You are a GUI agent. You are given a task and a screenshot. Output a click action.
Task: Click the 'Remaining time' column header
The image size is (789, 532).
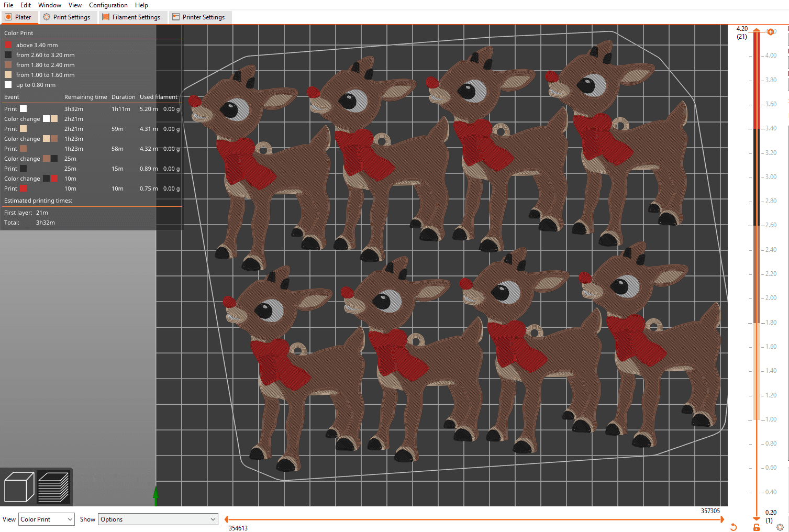[85, 97]
